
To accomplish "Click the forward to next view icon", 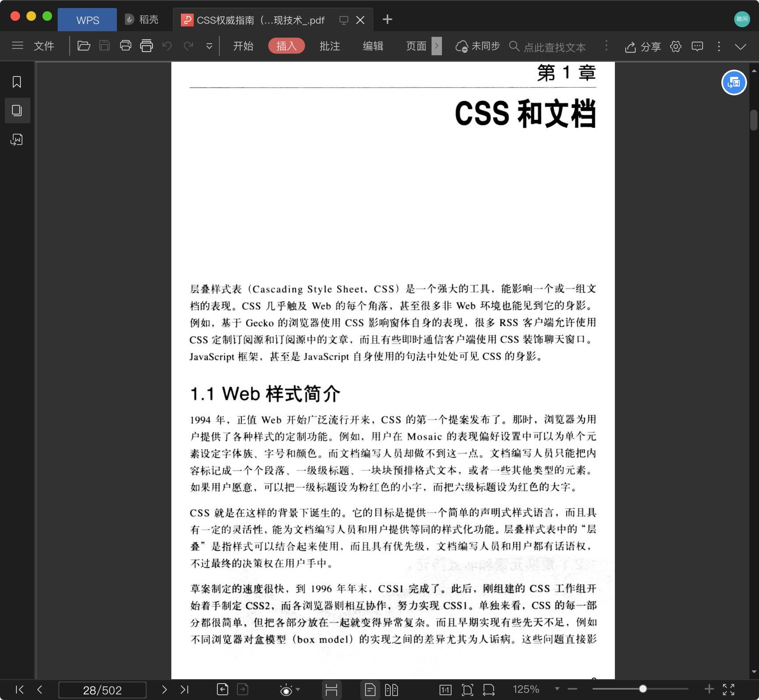I will click(x=243, y=690).
